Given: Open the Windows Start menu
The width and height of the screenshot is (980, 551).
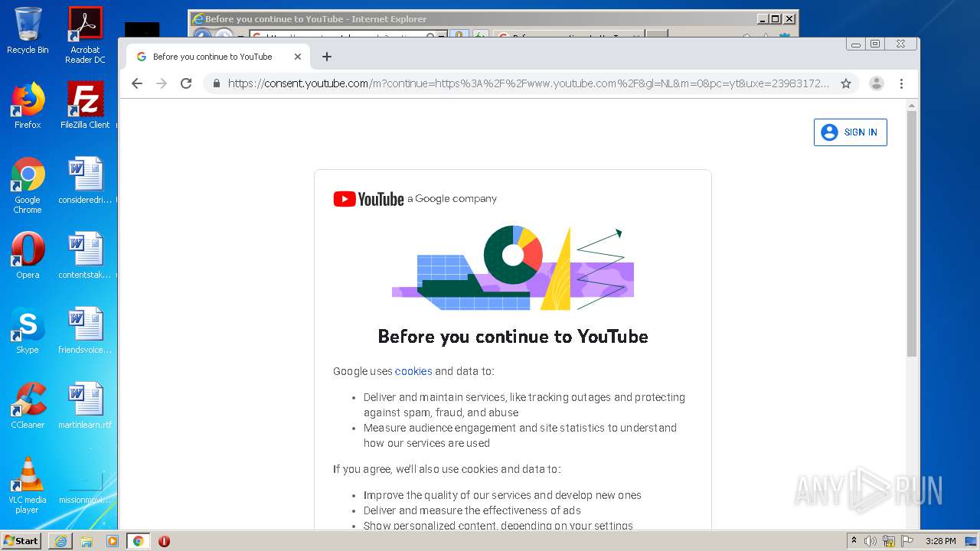Looking at the screenshot, I should (x=21, y=541).
